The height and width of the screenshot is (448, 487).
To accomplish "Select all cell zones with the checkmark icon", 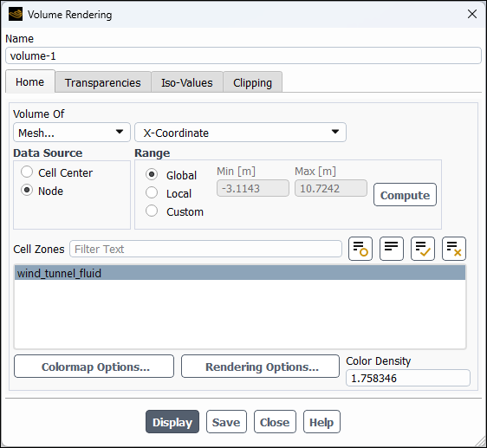I will click(x=423, y=249).
